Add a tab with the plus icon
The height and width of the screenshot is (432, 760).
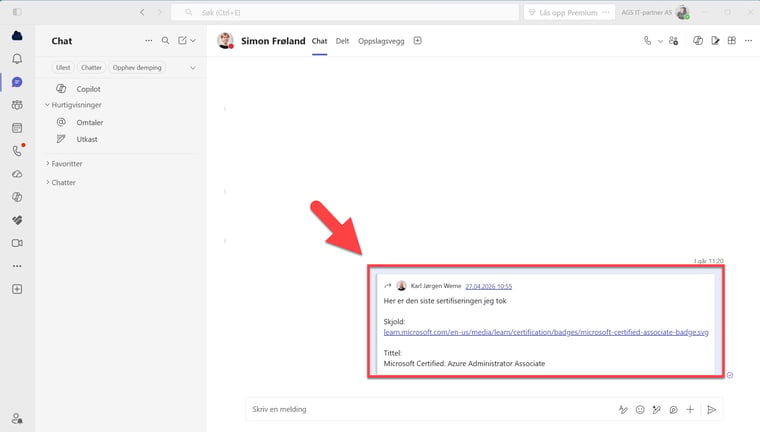pos(417,41)
